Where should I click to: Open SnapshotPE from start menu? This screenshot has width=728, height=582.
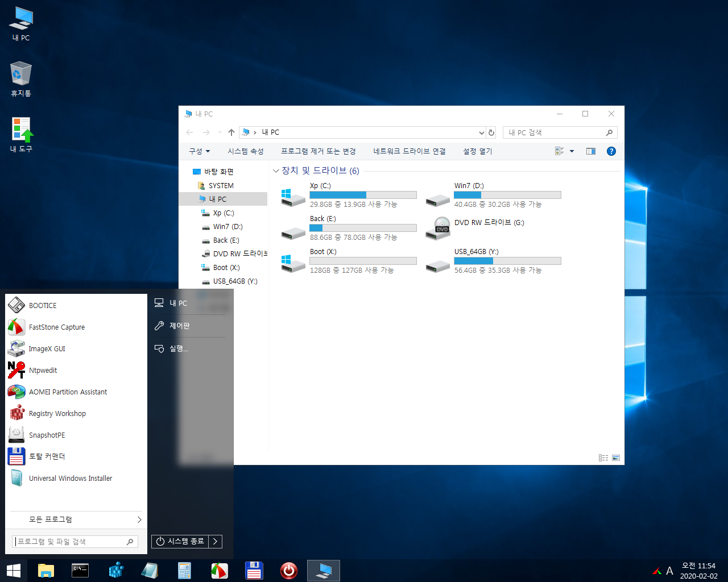click(x=76, y=435)
